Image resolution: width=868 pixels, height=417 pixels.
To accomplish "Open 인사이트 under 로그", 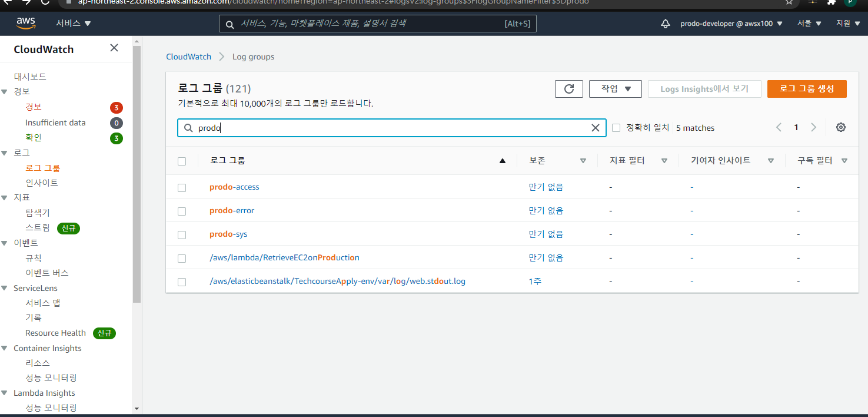I will (x=42, y=183).
